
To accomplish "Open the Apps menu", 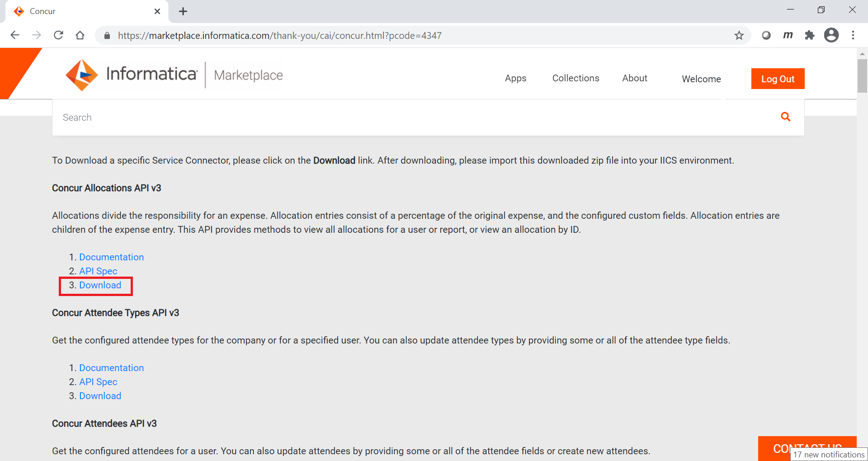I will [x=515, y=78].
